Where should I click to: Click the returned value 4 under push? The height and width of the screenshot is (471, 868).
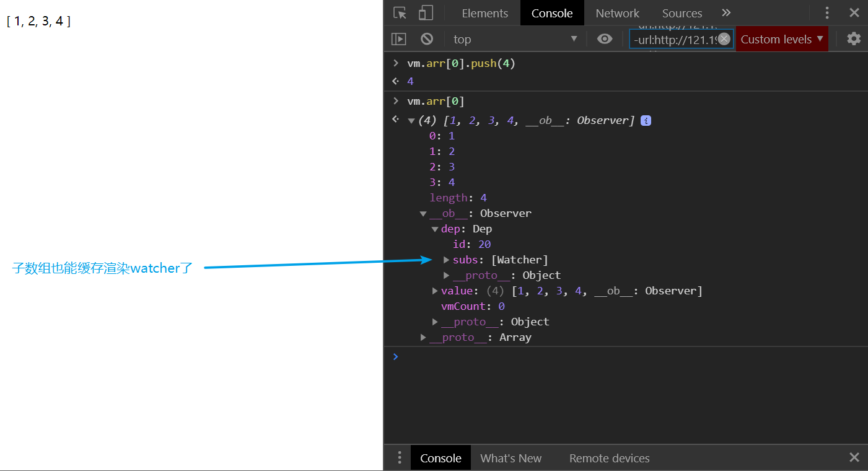[410, 81]
